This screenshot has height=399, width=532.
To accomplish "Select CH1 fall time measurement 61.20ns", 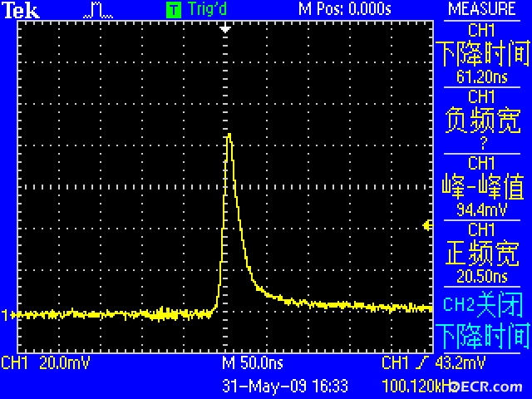I will tap(482, 54).
